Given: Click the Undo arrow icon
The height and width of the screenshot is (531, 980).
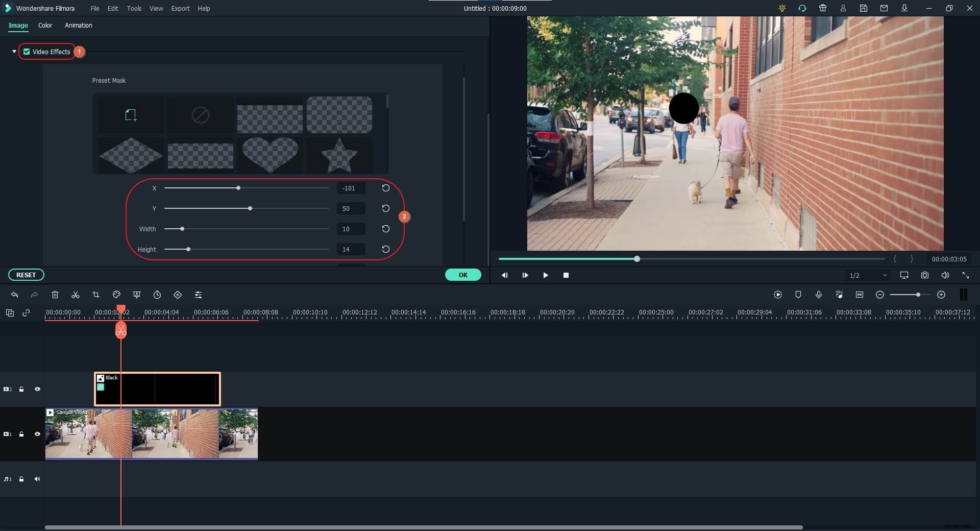Looking at the screenshot, I should point(14,295).
